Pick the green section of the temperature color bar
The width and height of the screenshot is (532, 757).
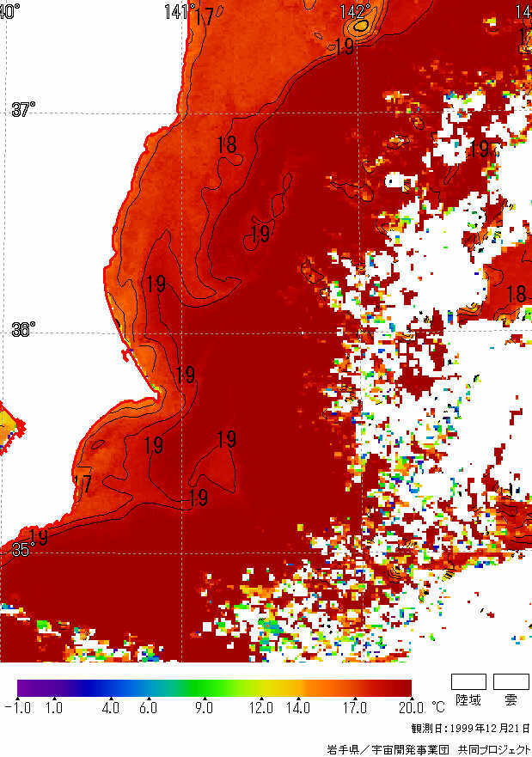[203, 688]
